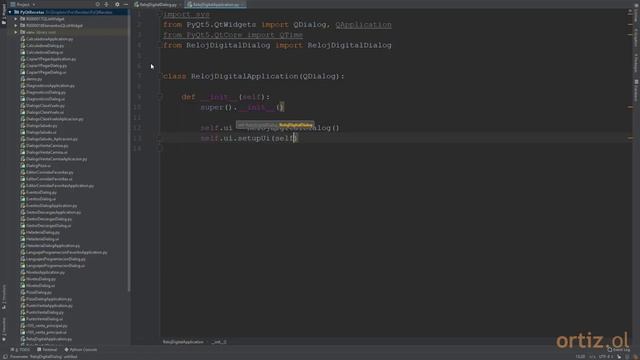Place cursor on class RelojDigitalApplication line

(x=253, y=76)
